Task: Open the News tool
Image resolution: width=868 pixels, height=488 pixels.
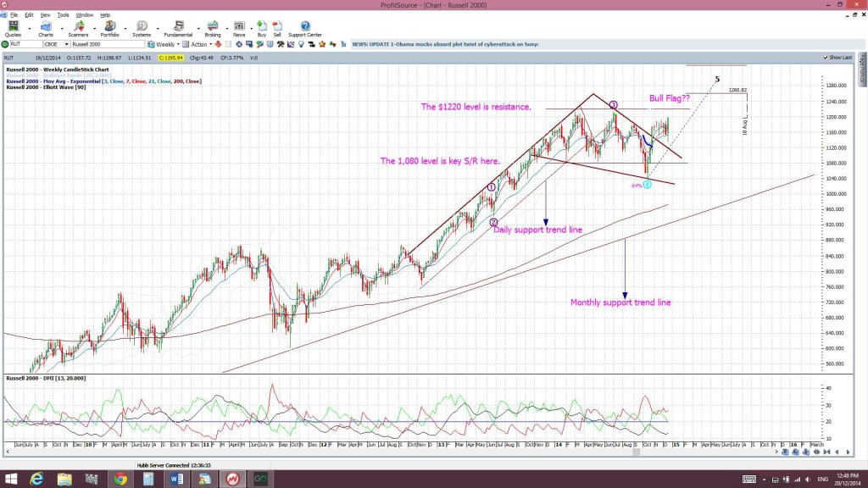Action: [x=238, y=29]
